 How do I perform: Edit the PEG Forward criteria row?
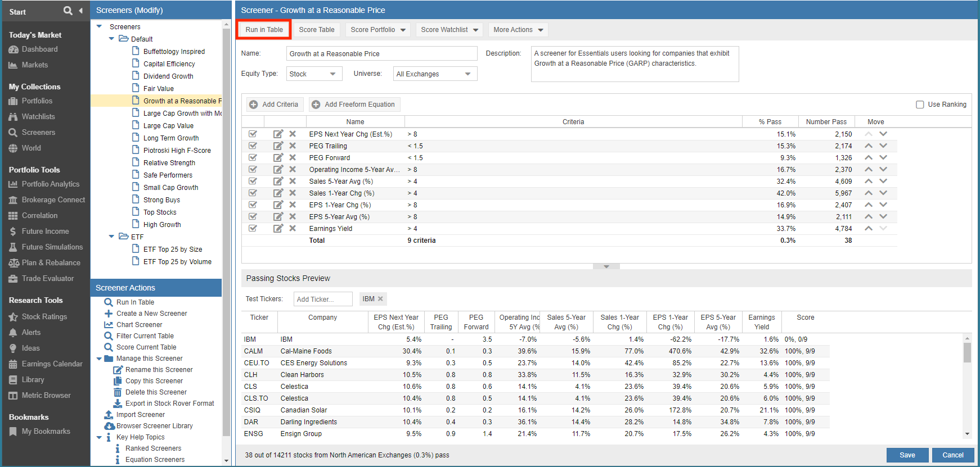278,157
